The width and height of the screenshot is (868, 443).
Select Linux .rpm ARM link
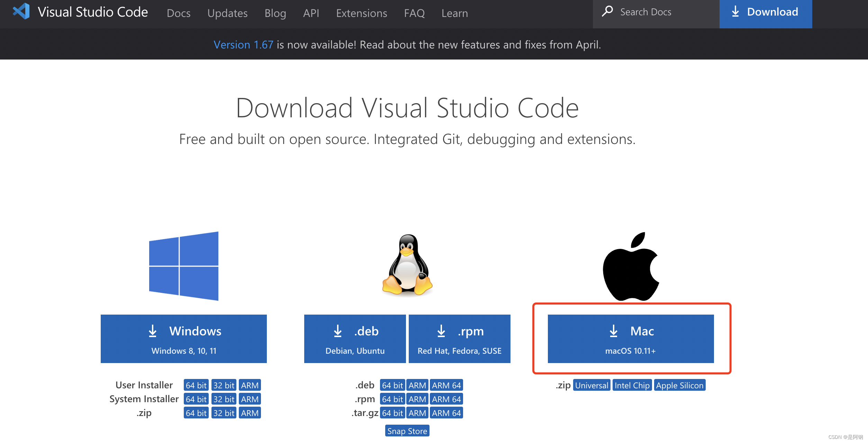(417, 399)
